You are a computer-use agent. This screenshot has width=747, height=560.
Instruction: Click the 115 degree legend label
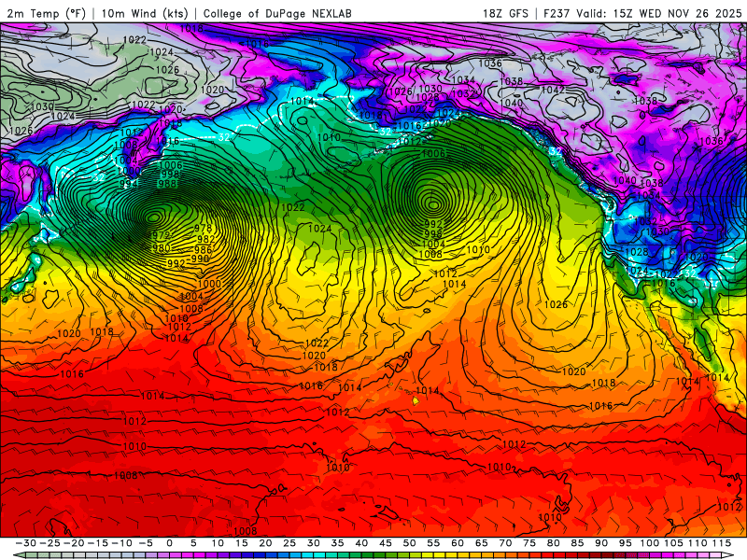coord(721,543)
